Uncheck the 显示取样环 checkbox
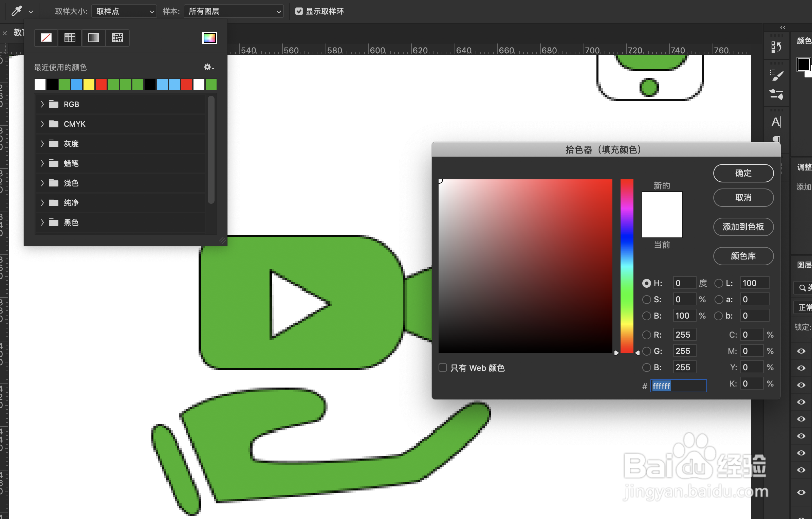The width and height of the screenshot is (812, 519). click(x=299, y=11)
